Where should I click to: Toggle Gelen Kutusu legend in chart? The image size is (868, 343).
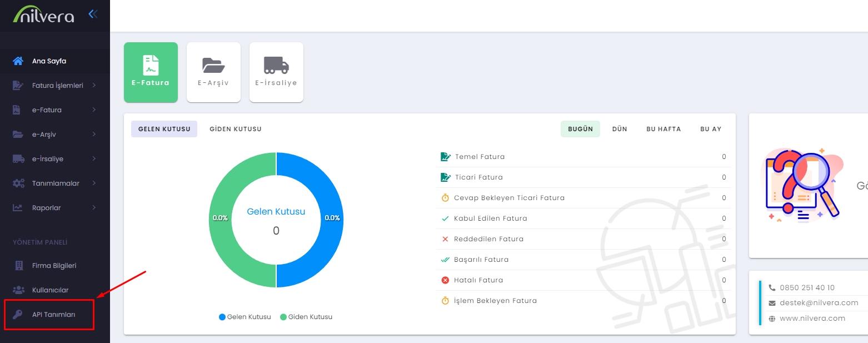coord(245,317)
